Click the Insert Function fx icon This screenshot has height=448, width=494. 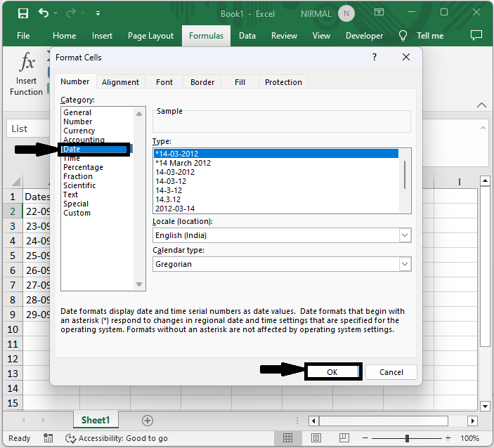point(27,63)
